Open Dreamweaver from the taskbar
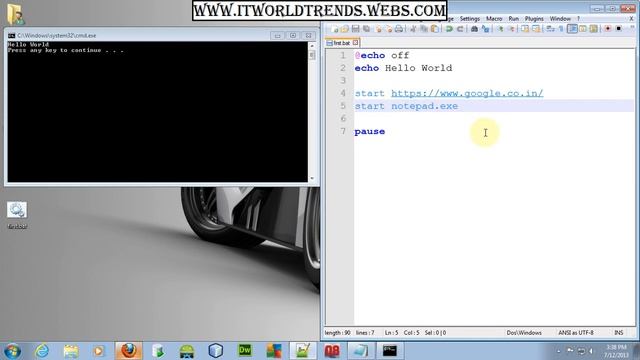The width and height of the screenshot is (640, 360). tap(244, 351)
